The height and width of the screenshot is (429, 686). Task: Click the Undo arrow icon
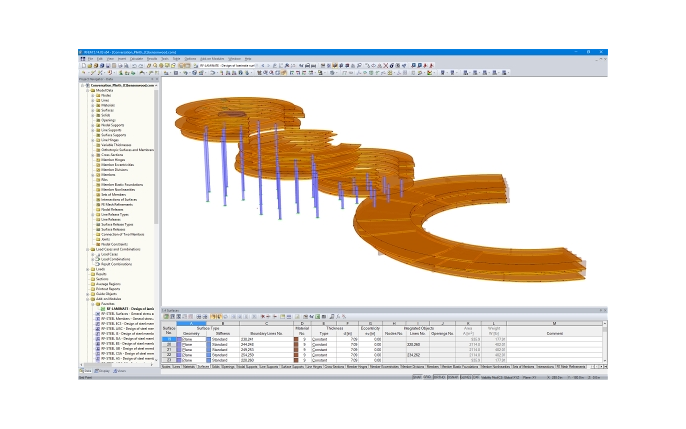[134, 66]
